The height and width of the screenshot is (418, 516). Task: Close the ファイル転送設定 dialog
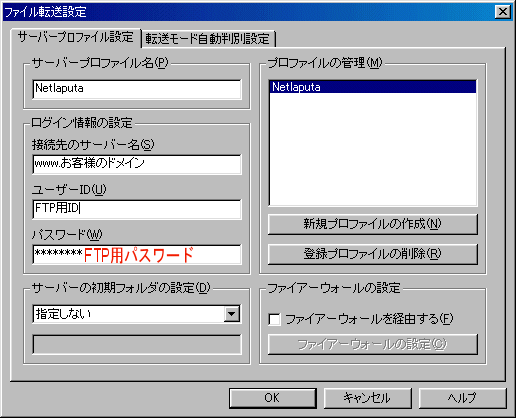pyautogui.click(x=502, y=12)
